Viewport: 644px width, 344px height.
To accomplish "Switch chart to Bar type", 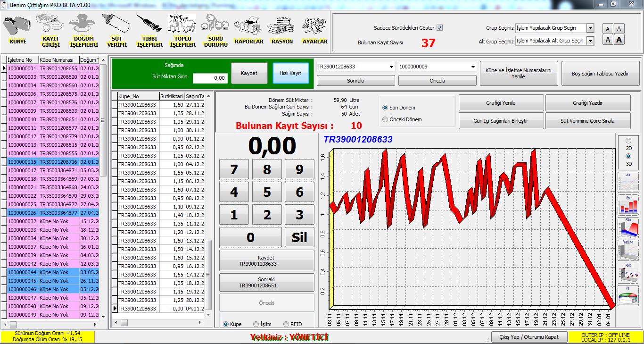I will point(628,204).
